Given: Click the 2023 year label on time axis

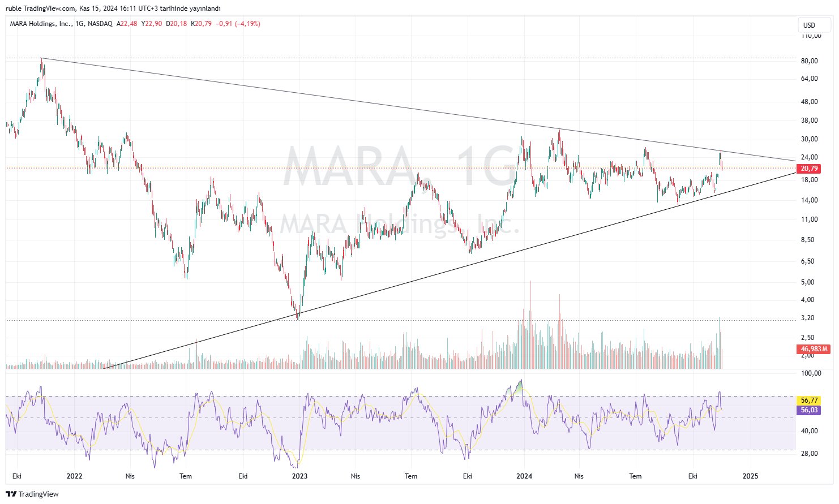Looking at the screenshot, I should tap(299, 476).
